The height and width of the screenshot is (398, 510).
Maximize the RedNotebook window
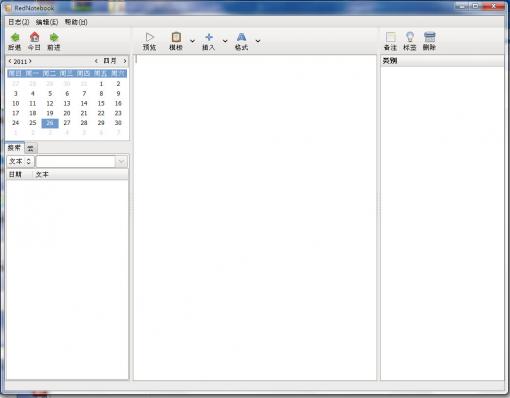475,6
